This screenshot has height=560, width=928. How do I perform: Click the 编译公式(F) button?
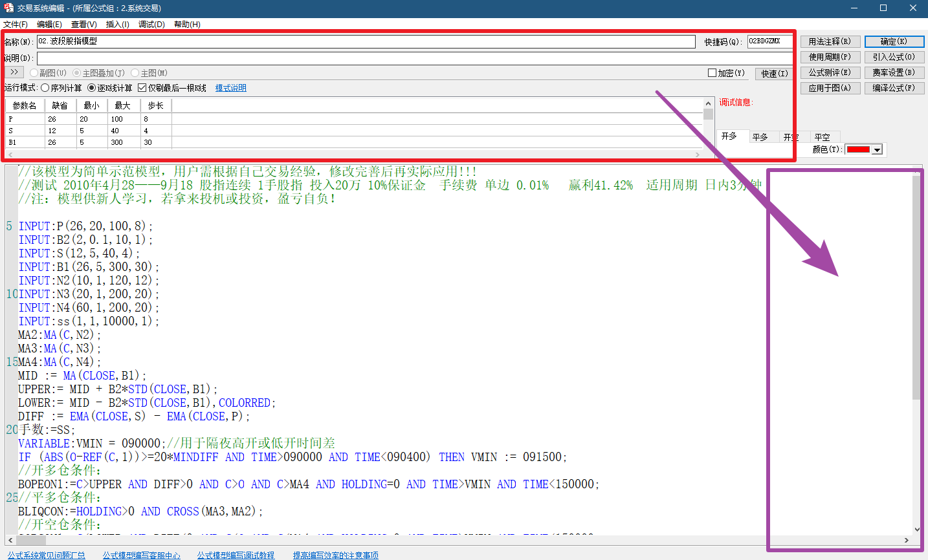(894, 88)
